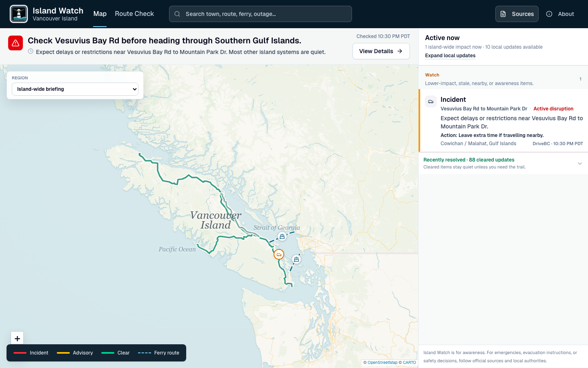
Task: Click the red warning alert icon
Action: pos(16,43)
